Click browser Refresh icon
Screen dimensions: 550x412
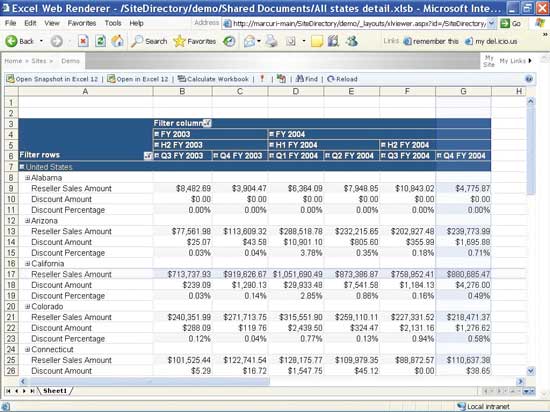(x=100, y=41)
